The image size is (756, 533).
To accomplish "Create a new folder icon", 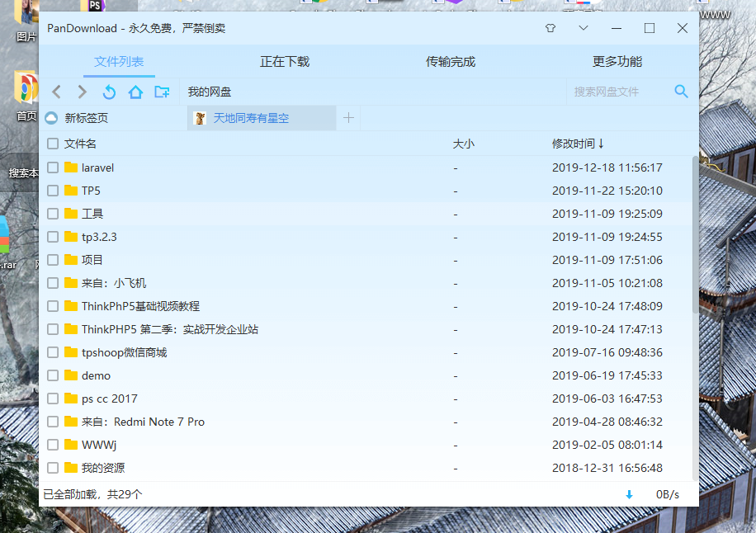I will click(x=162, y=92).
